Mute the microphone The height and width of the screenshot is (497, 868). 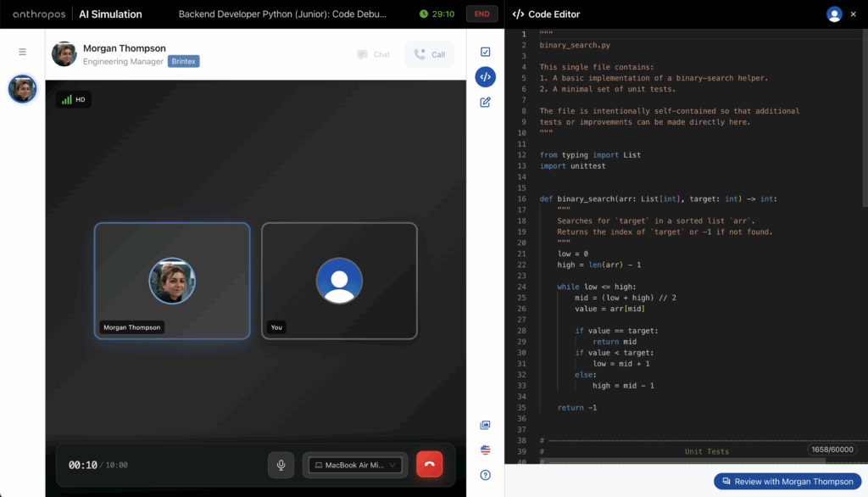pos(281,464)
